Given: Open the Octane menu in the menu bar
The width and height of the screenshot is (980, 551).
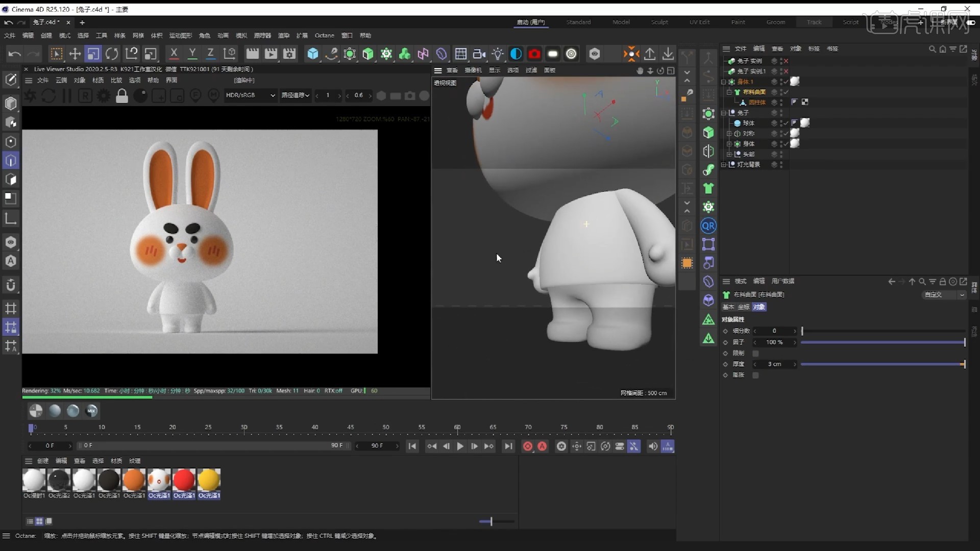Looking at the screenshot, I should (324, 35).
